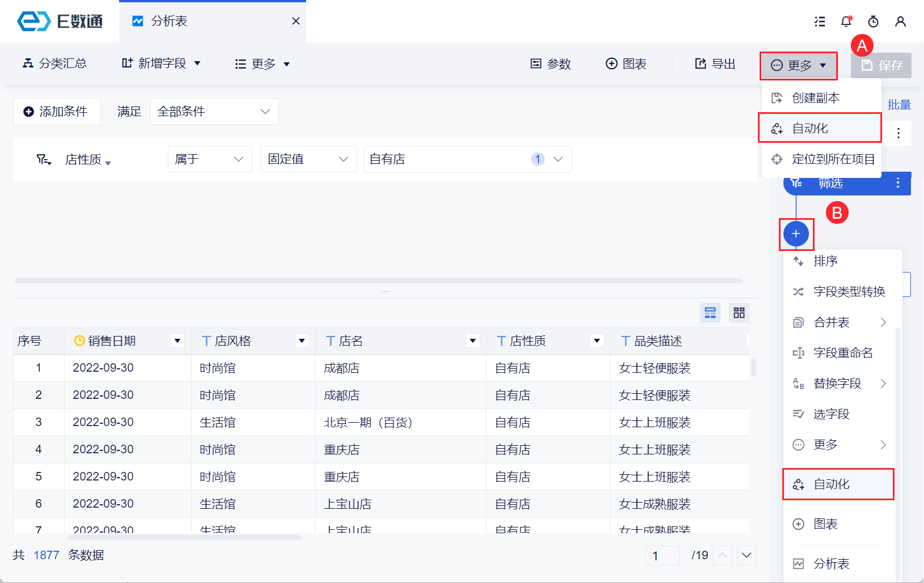The width and height of the screenshot is (924, 583).
Task: Open 店性质 column dropdown arrow
Action: [596, 341]
